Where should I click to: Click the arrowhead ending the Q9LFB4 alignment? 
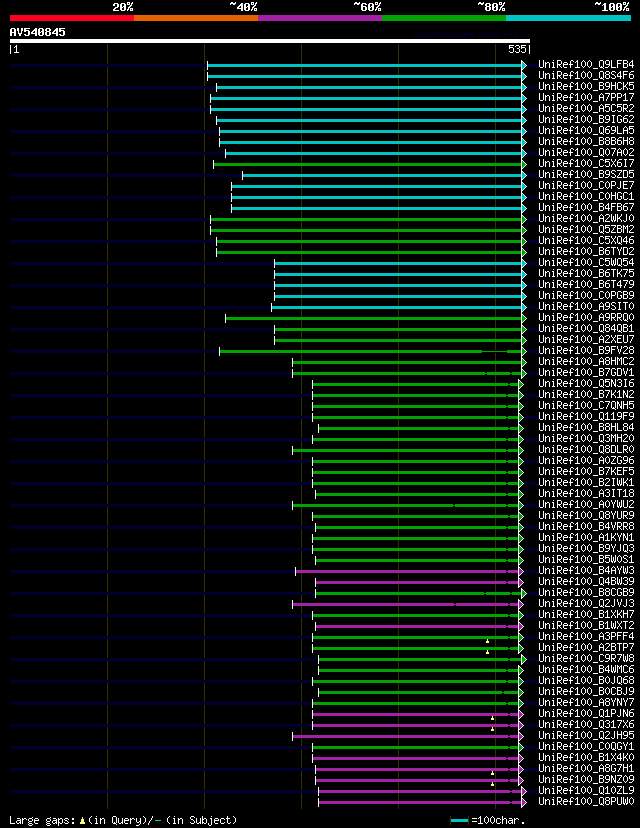coord(524,65)
